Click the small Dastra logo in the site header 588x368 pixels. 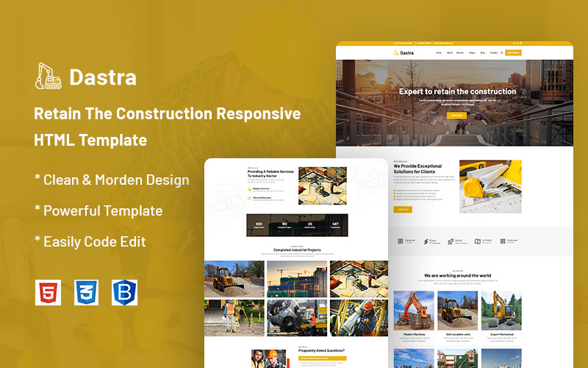click(x=404, y=53)
